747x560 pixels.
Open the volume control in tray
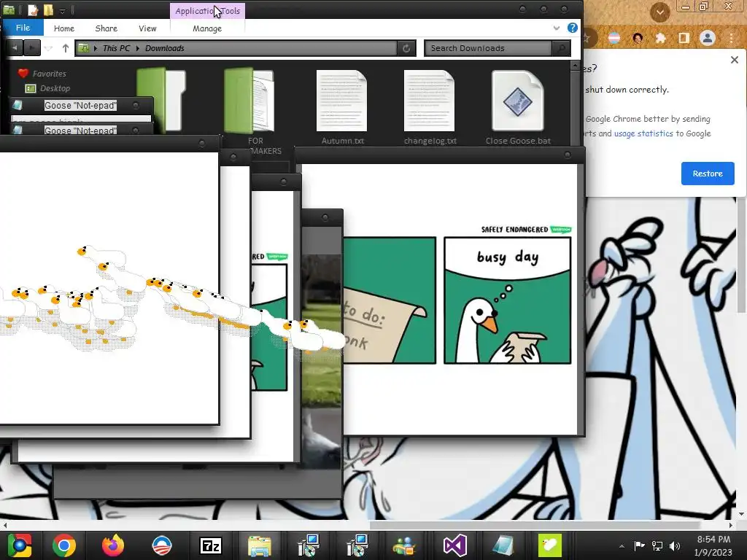pyautogui.click(x=675, y=545)
